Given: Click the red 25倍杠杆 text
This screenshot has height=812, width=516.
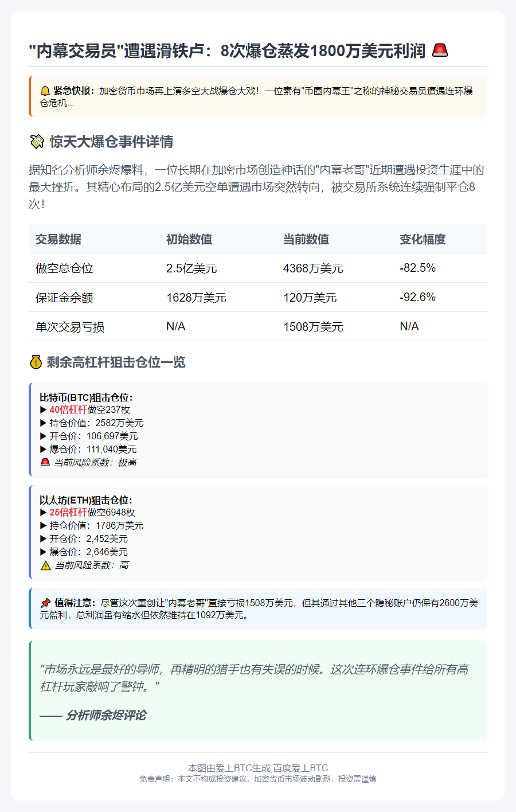Looking at the screenshot, I should coord(68,513).
